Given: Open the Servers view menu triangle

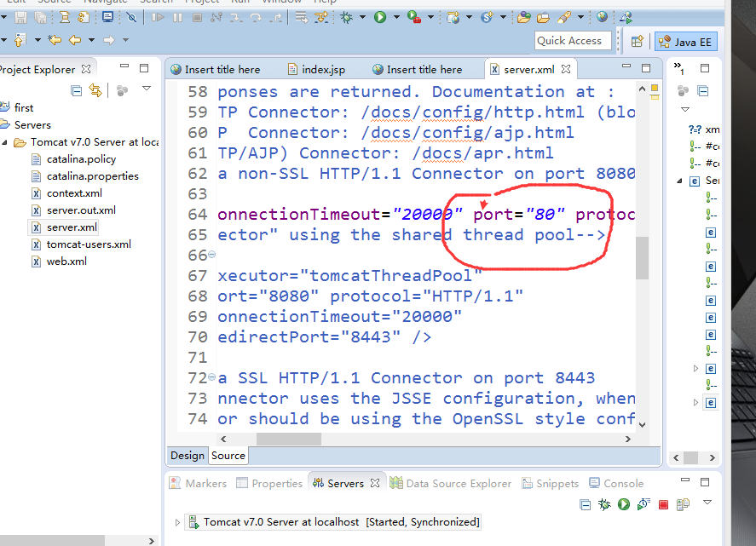Looking at the screenshot, I should (x=707, y=503).
